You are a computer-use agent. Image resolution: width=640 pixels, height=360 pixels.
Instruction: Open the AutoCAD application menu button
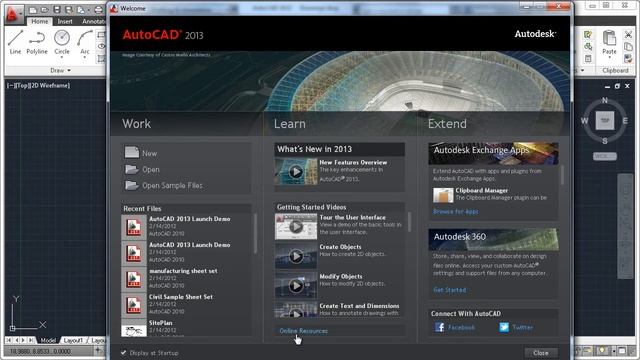coord(13,15)
